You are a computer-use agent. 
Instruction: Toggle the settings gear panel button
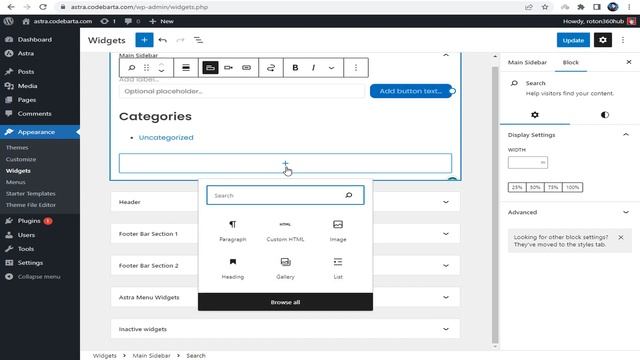tap(602, 40)
